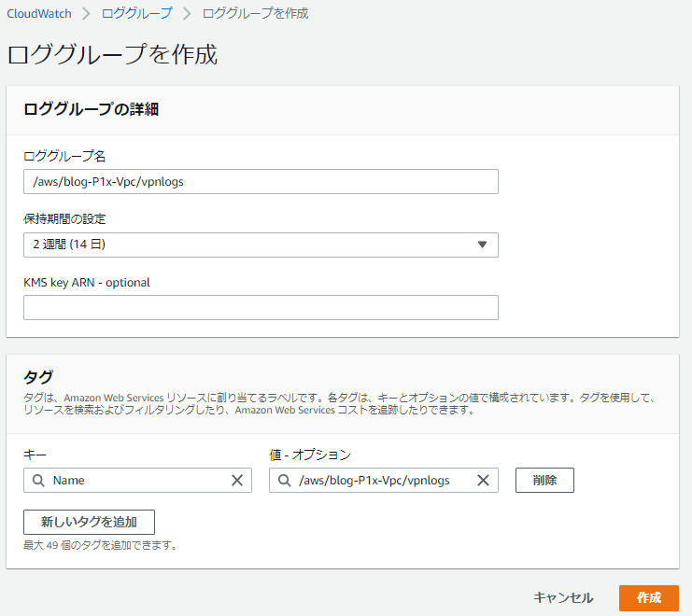Click the search icon in value field

tap(284, 480)
